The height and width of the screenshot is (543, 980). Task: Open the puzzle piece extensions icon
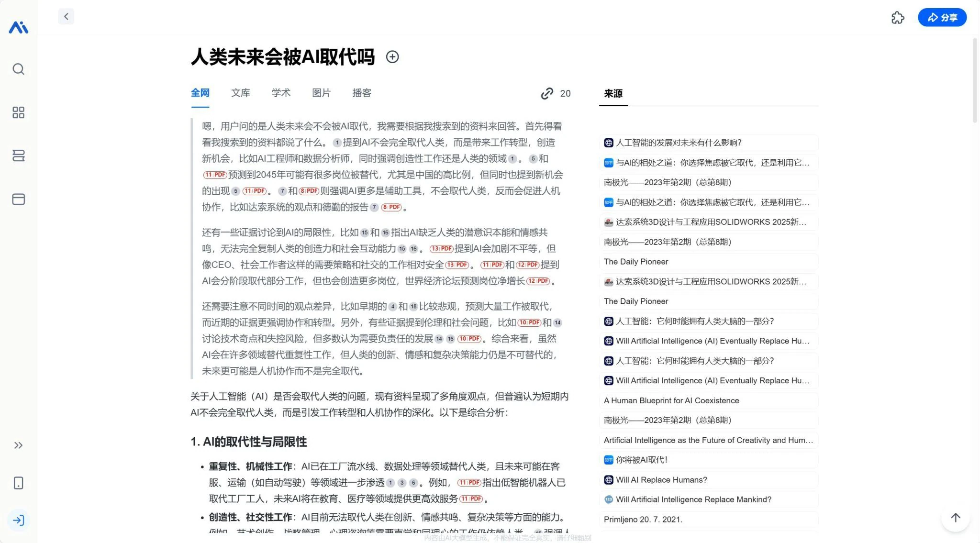tap(898, 18)
